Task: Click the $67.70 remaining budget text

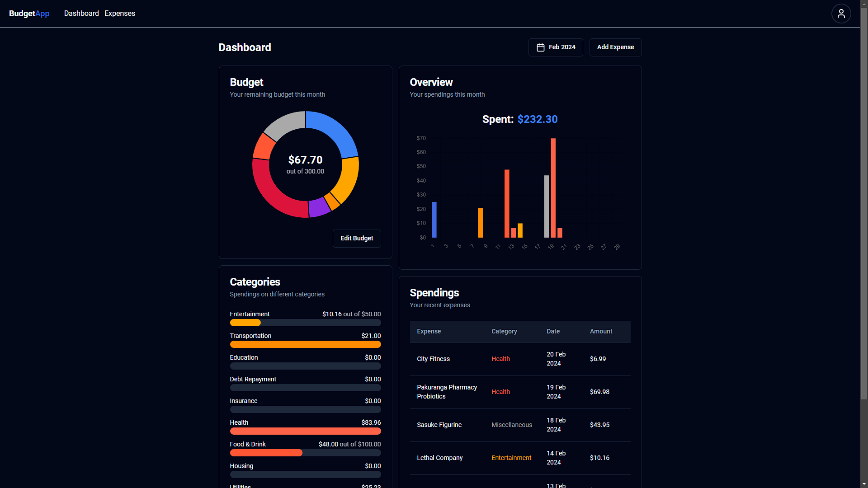Action: pyautogui.click(x=305, y=160)
